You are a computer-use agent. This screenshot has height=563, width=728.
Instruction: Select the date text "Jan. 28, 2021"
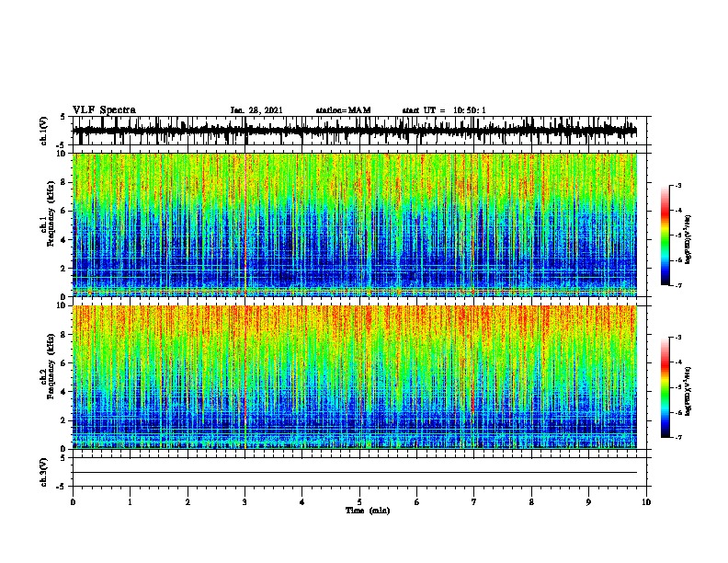tap(256, 110)
